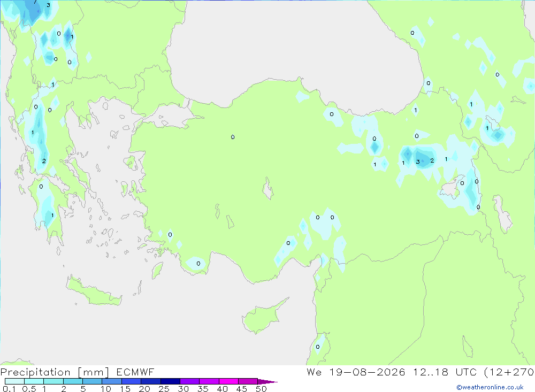Select the magenta 40–45 mm legend swatch
The width and height of the screenshot is (535, 392).
coord(228,381)
